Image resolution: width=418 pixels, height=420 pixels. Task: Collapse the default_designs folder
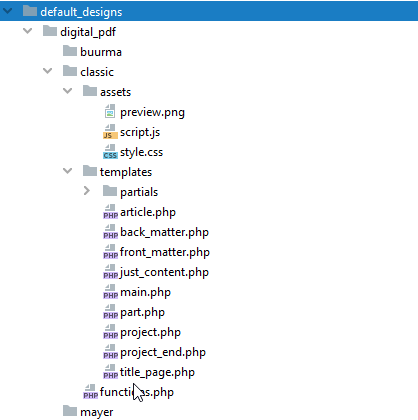[x=7, y=11]
